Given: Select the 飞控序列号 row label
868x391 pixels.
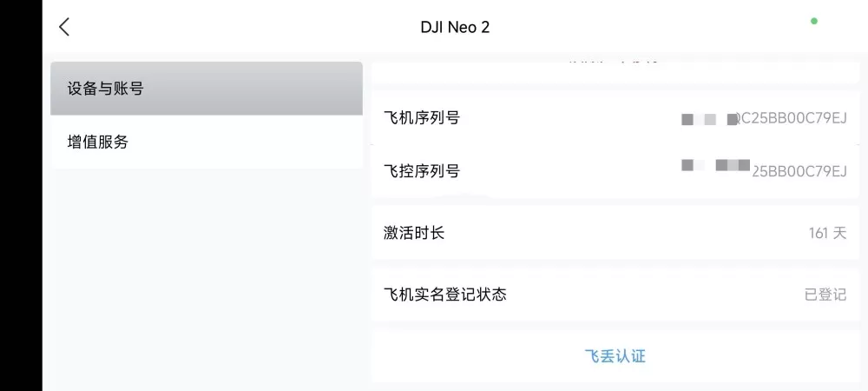Looking at the screenshot, I should point(422,171).
